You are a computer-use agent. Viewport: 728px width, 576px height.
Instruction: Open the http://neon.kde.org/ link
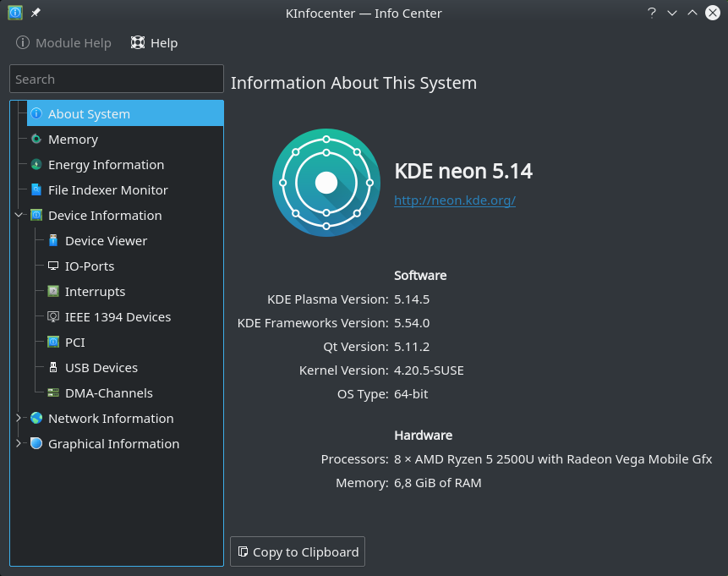(455, 200)
